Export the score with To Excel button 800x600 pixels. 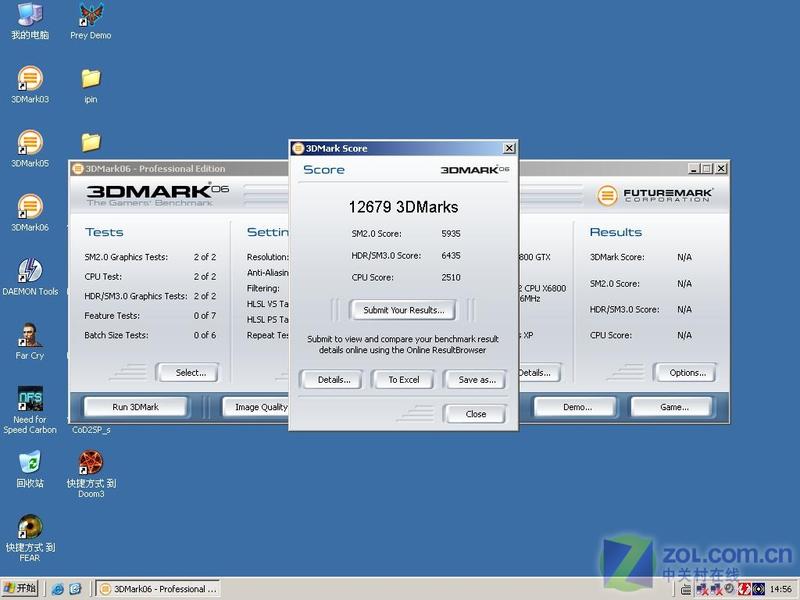coord(404,380)
